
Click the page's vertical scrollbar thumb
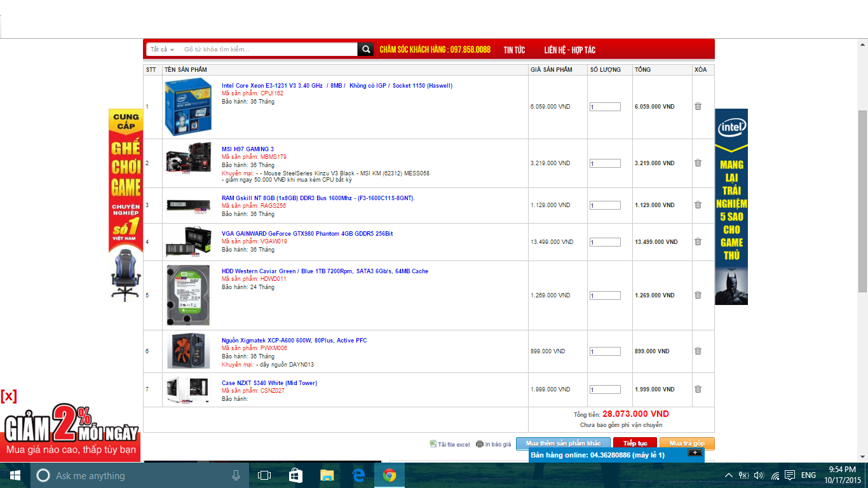(862, 201)
